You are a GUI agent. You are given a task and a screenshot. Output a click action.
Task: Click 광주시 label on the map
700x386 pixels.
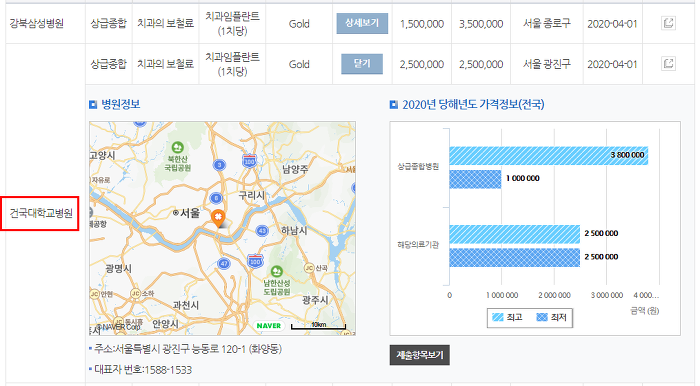pos(315,300)
